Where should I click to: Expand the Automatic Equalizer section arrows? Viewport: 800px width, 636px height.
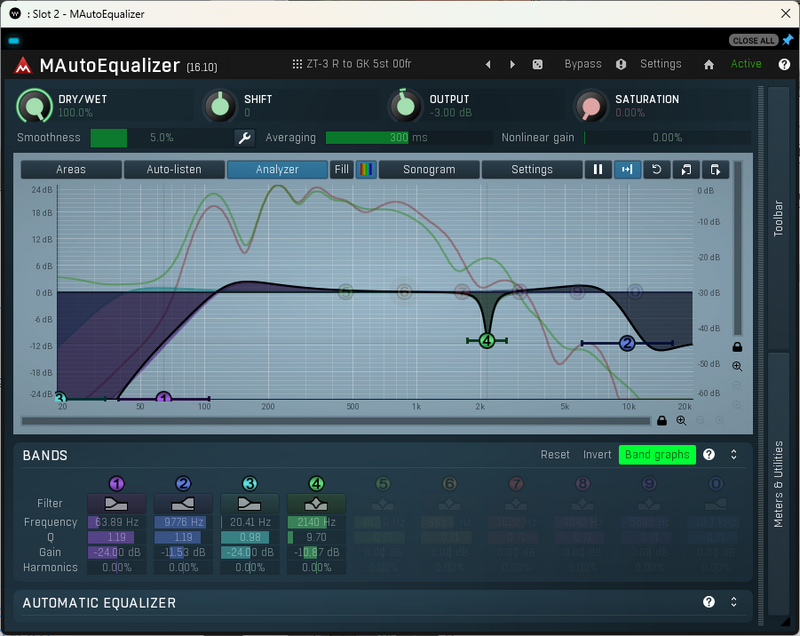tap(734, 602)
